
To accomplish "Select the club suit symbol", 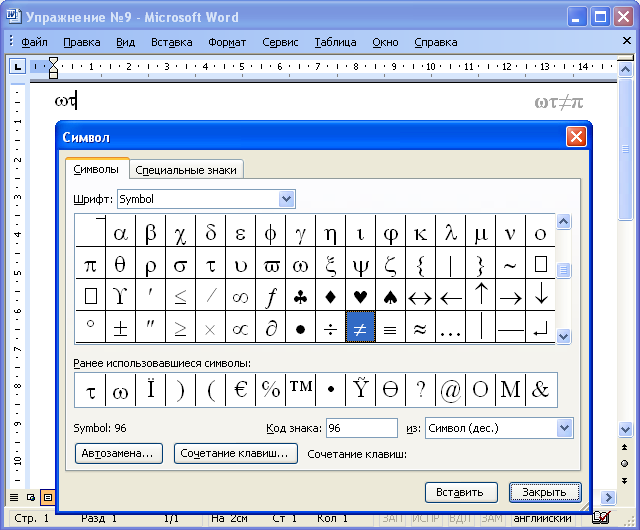I will tap(300, 295).
